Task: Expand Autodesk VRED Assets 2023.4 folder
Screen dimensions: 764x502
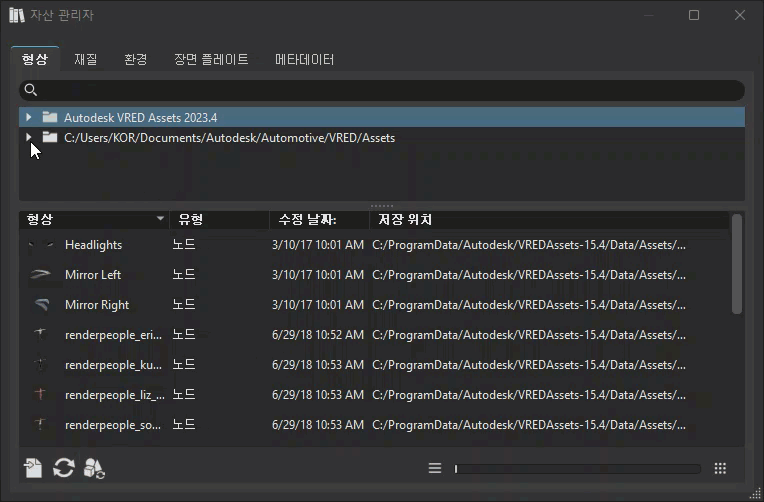Action: tap(29, 117)
